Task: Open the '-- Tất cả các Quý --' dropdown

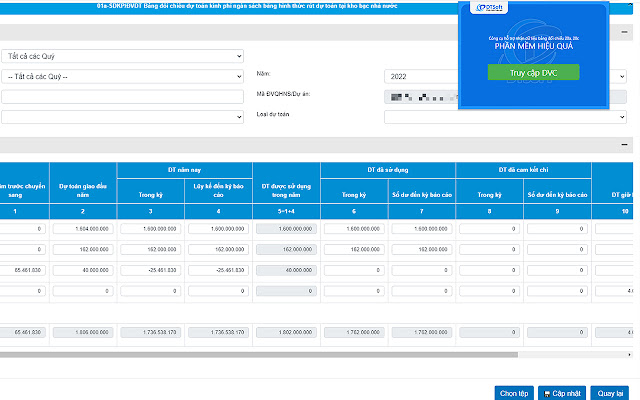Action: 122,76
